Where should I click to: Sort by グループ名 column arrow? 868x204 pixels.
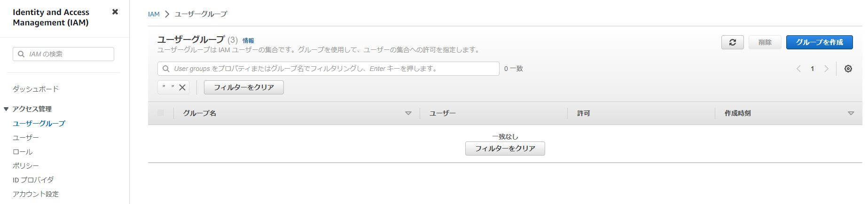408,113
